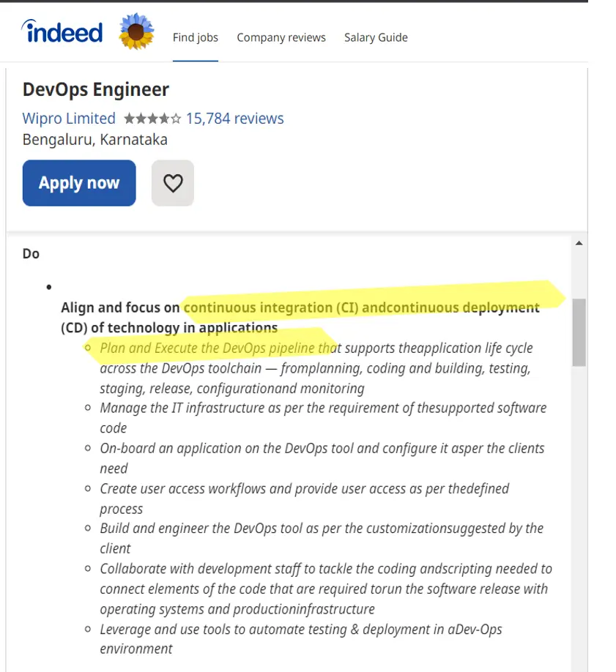Click the Leverage and use tools bullet
Viewport: 616px width, 672px height.
pyautogui.click(x=300, y=629)
